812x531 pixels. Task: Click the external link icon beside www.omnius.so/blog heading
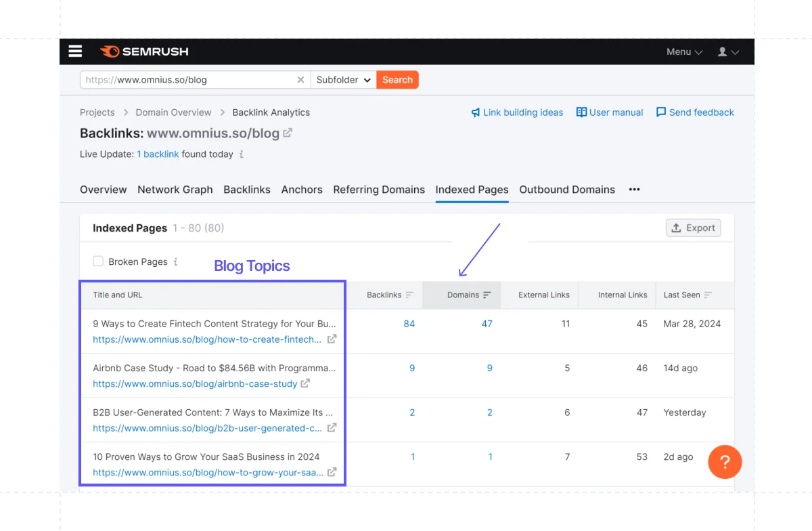(x=287, y=133)
